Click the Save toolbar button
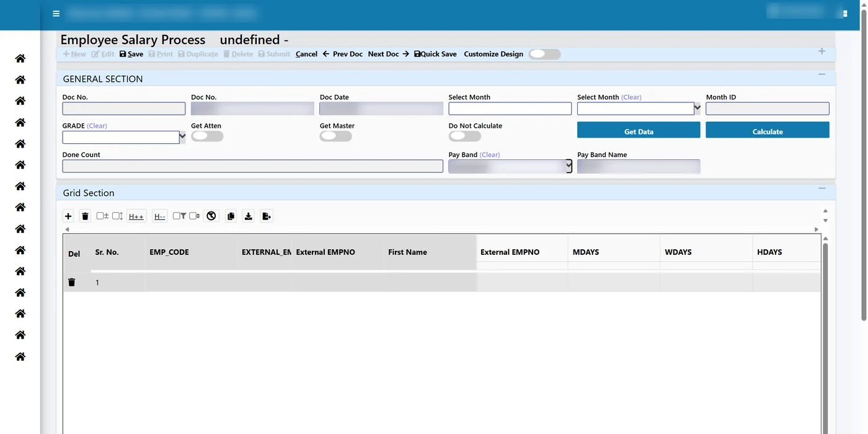The width and height of the screenshot is (868, 434). click(x=131, y=54)
